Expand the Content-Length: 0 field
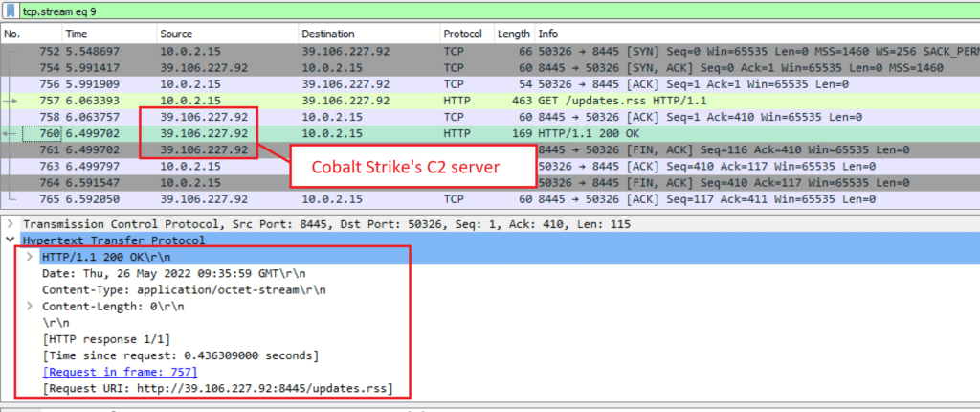This screenshot has width=980, height=412. [30, 307]
